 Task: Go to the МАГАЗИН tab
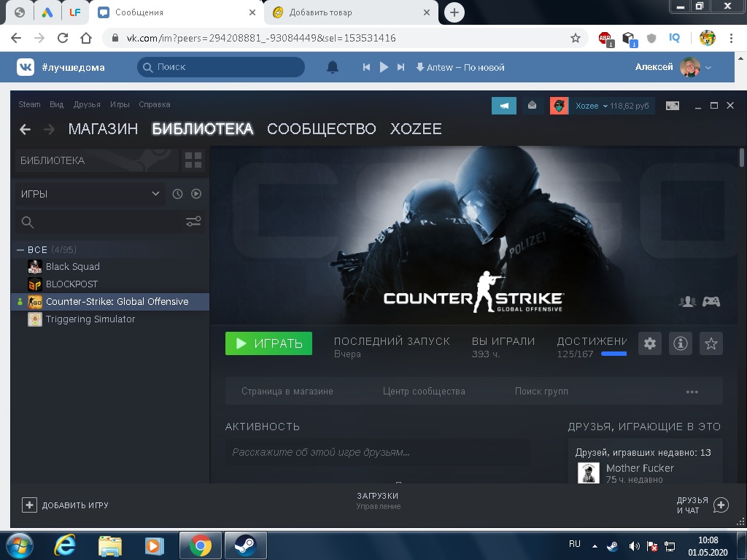[103, 129]
